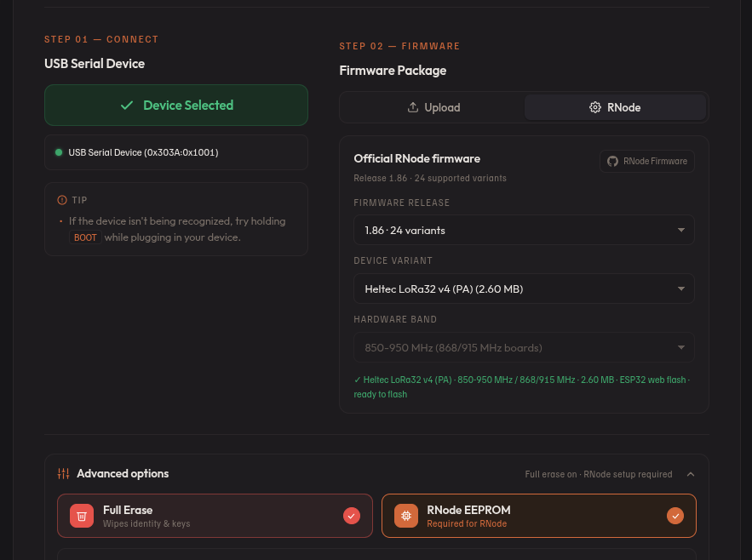Image resolution: width=752 pixels, height=560 pixels.
Task: Switch to the Upload tab
Action: (433, 107)
